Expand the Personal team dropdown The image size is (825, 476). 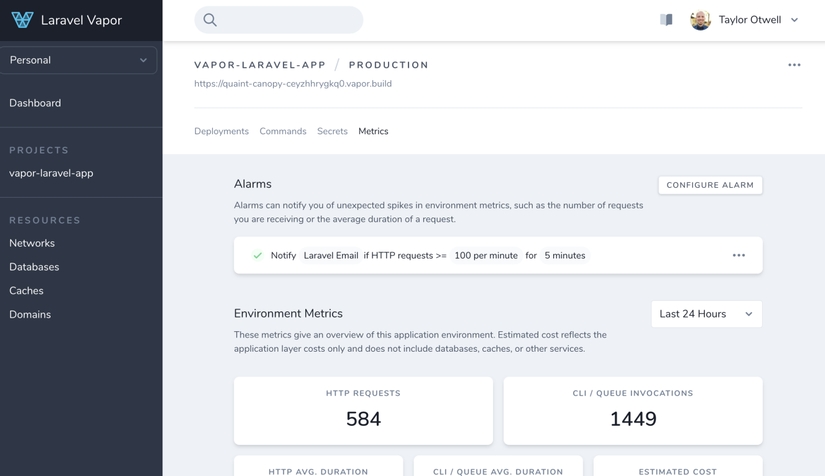78,60
